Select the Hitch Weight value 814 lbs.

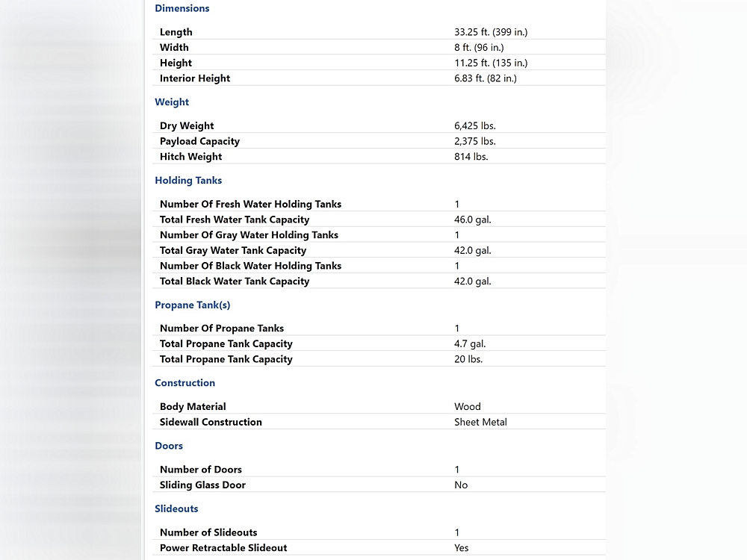pyautogui.click(x=471, y=157)
